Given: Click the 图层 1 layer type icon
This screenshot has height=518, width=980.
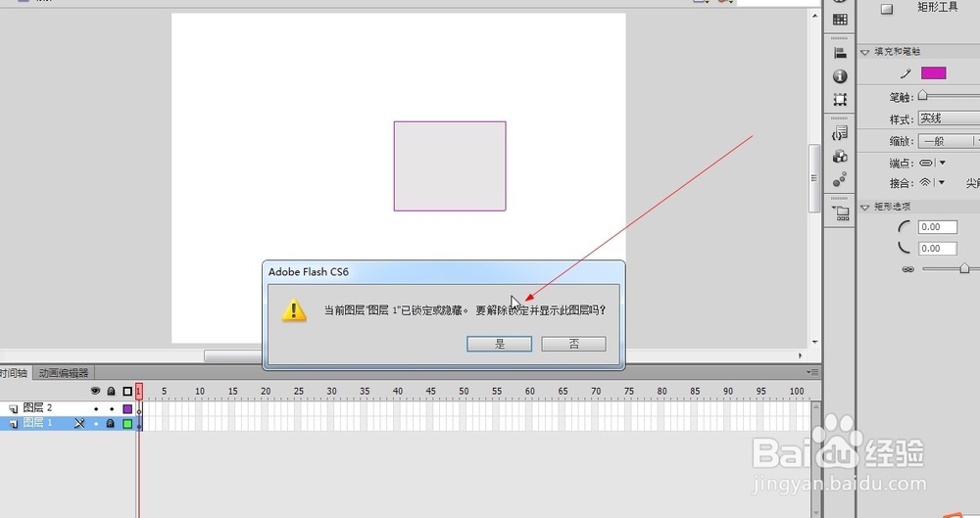Looking at the screenshot, I should pyautogui.click(x=13, y=424).
